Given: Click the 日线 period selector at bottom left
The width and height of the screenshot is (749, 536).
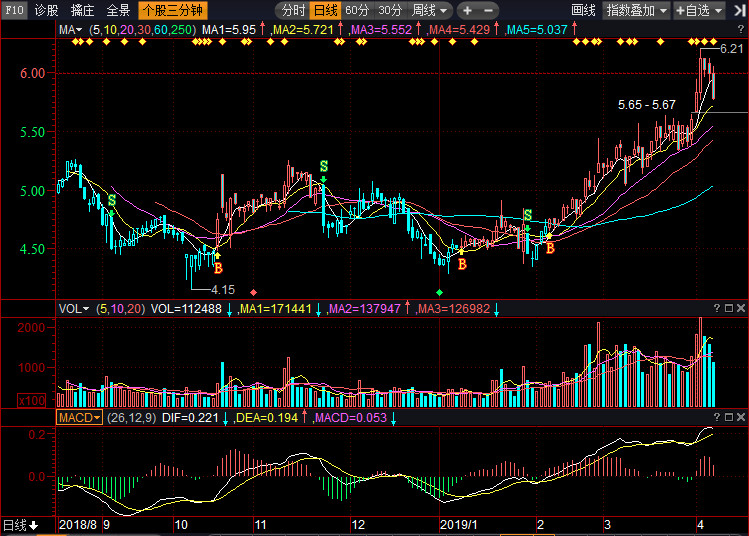Looking at the screenshot, I should [x=20, y=525].
